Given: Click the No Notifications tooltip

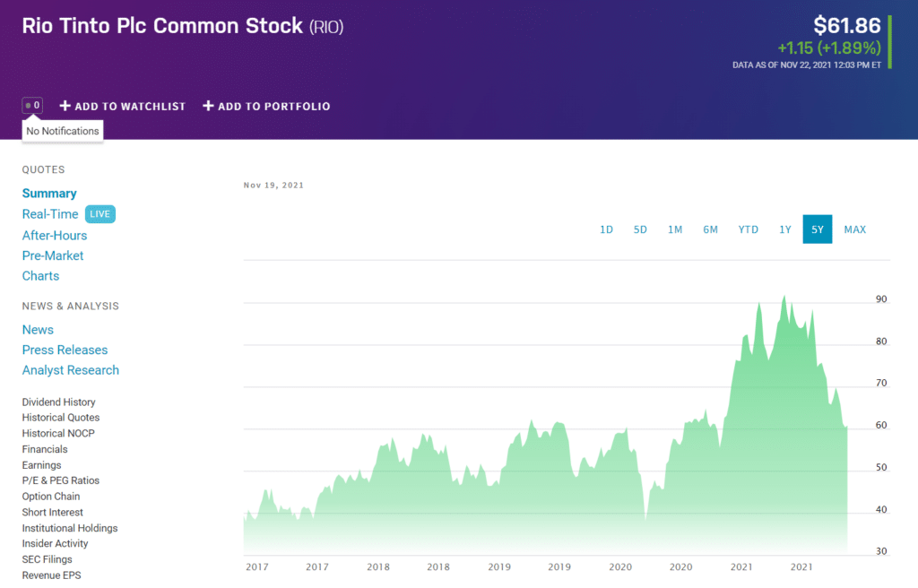Looking at the screenshot, I should click(x=63, y=131).
